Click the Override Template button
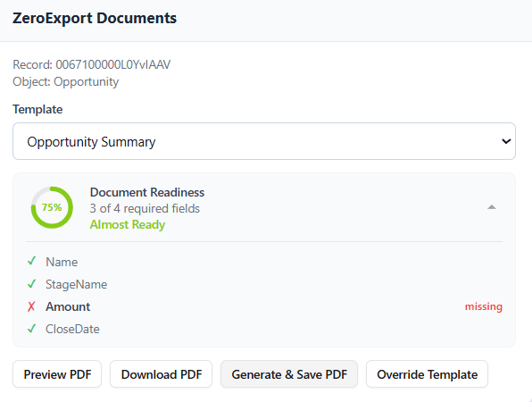The height and width of the screenshot is (402, 532). point(428,374)
